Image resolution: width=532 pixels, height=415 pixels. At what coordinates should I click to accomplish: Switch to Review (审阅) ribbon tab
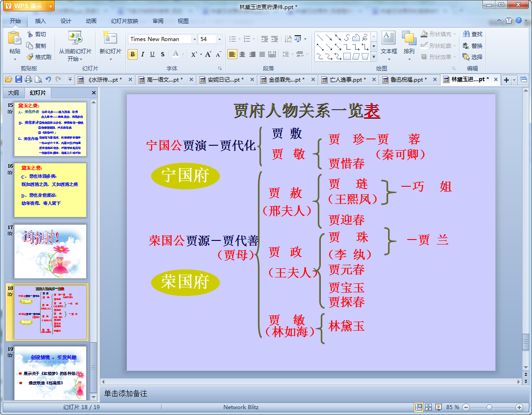point(158,21)
